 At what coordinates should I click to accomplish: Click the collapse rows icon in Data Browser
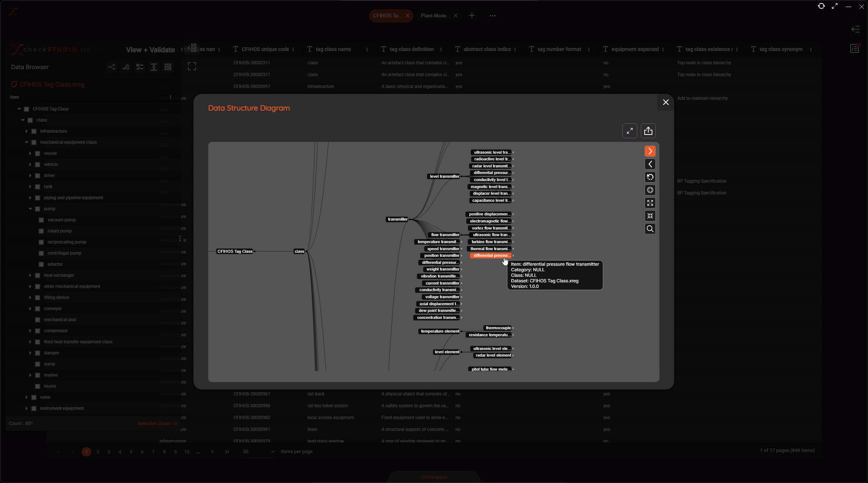coord(154,67)
